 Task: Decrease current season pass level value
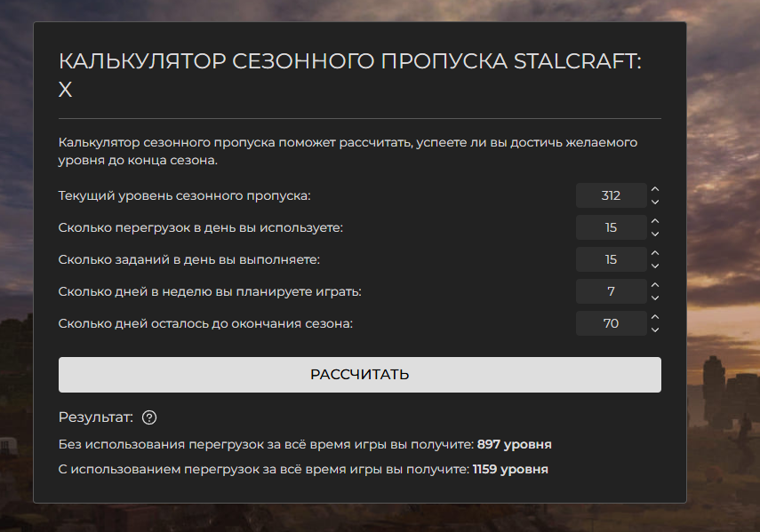(x=655, y=202)
